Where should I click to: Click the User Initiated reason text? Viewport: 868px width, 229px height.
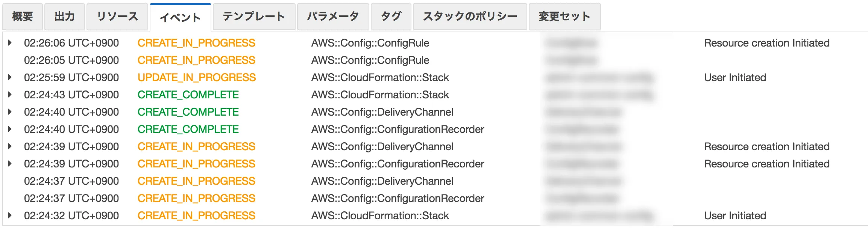pos(734,77)
